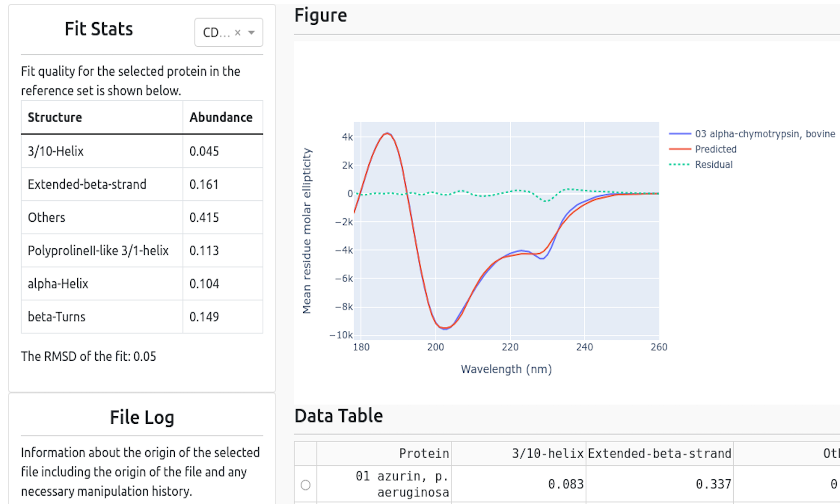Hide the Residual trace via the legend
Screen dimensions: 840x504
point(713,165)
